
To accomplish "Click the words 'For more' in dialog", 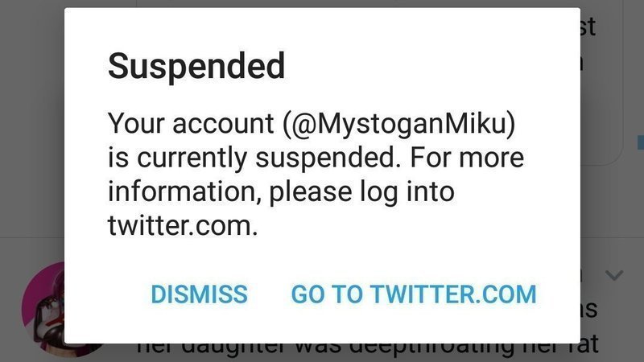I will coord(467,157).
